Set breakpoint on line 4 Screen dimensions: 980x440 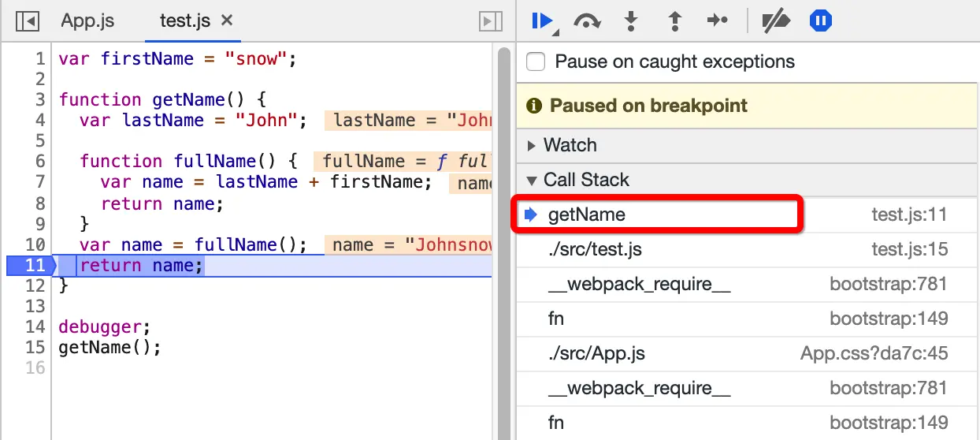point(40,120)
